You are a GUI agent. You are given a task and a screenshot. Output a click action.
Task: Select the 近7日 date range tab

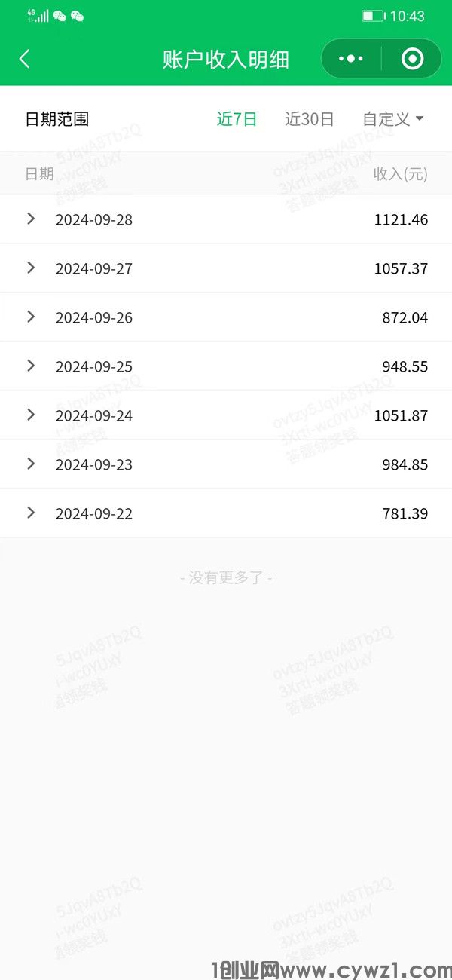(237, 119)
